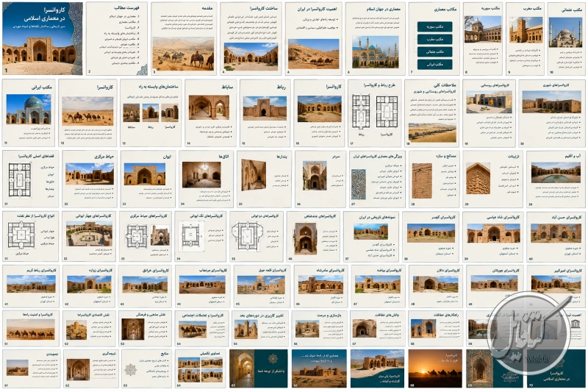Open slide 13 'ساختمان‌های وابسته به راه'
Screen dimensions: 588x392
coord(151,113)
